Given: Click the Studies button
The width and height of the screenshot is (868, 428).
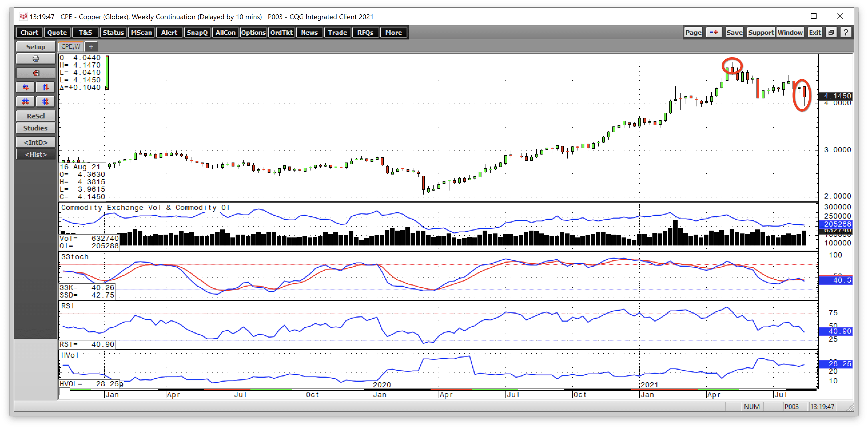Looking at the screenshot, I should [x=35, y=128].
